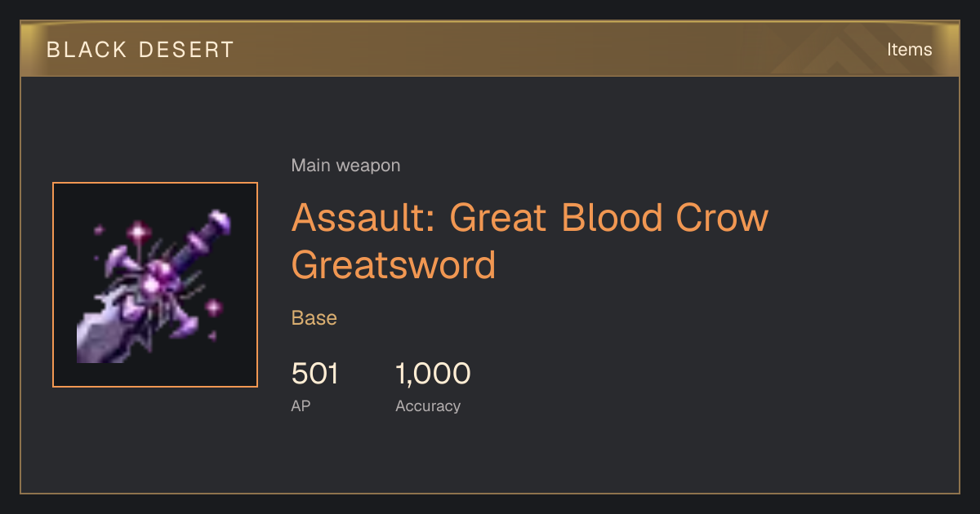Image resolution: width=980 pixels, height=514 pixels.
Task: Click the BLACK DESERT header title
Action: pos(140,50)
